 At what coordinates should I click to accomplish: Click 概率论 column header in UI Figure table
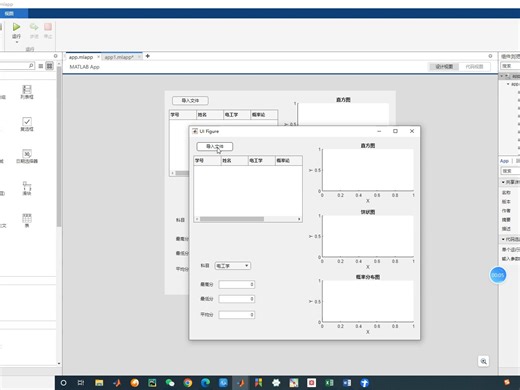pos(289,161)
